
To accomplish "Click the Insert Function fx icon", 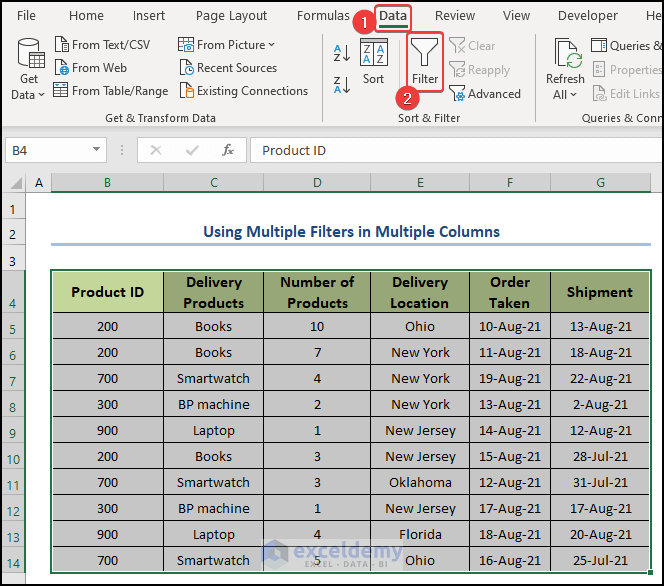I will 228,150.
